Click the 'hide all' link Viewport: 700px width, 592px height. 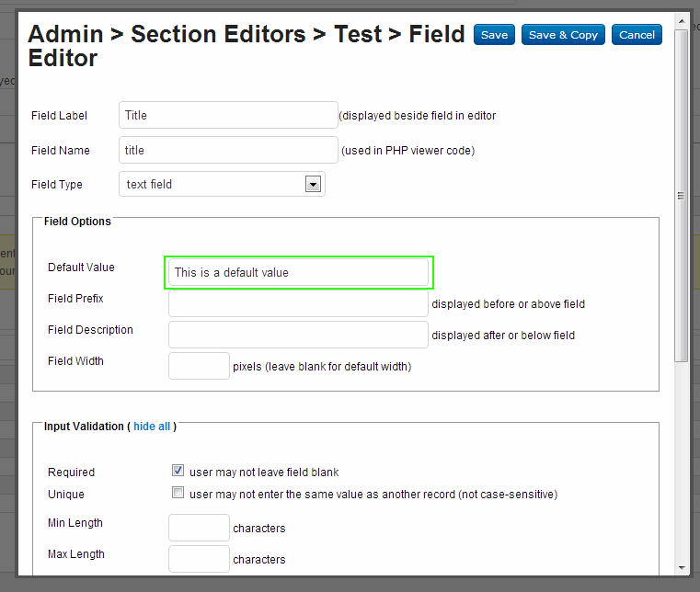152,427
